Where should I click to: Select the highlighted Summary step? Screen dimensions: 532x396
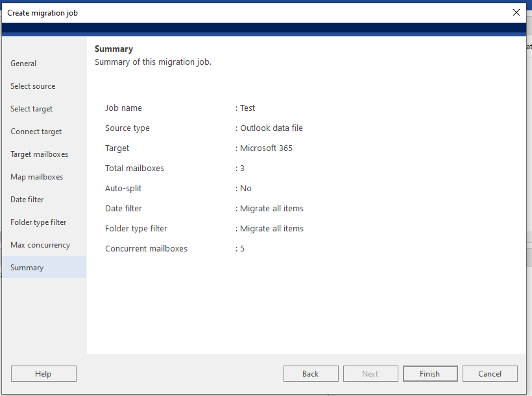27,267
